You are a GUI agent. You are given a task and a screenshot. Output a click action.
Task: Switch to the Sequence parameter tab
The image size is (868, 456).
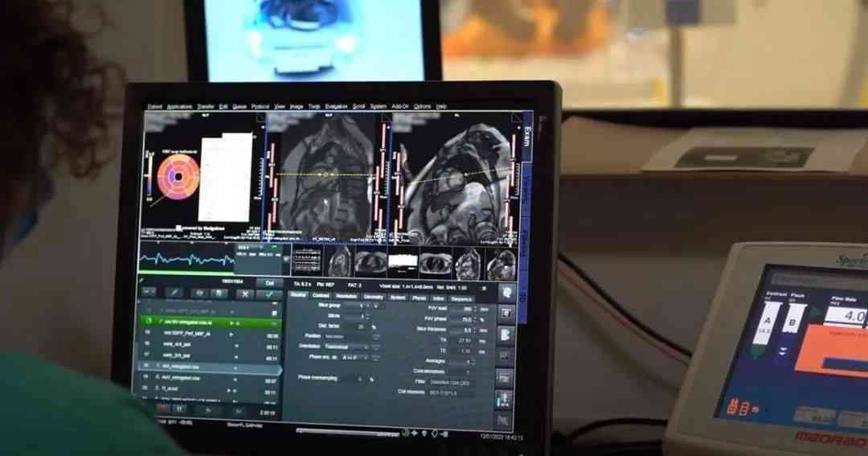[x=461, y=299]
